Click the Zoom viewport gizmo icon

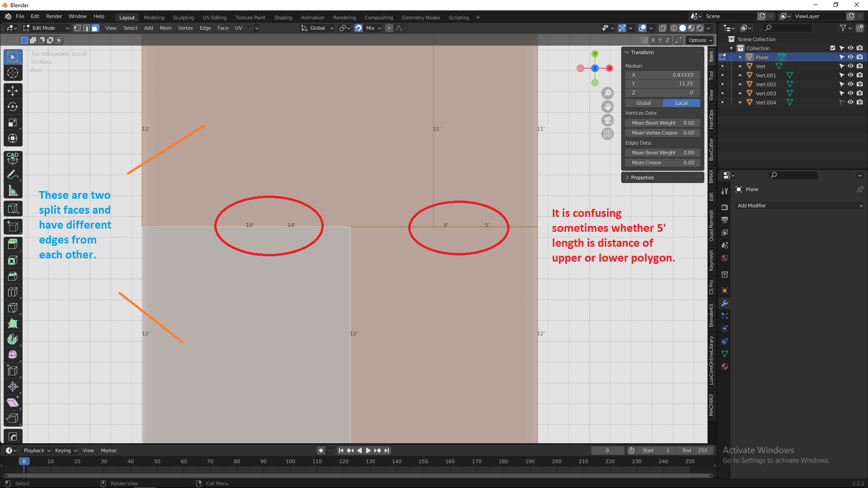(608, 93)
